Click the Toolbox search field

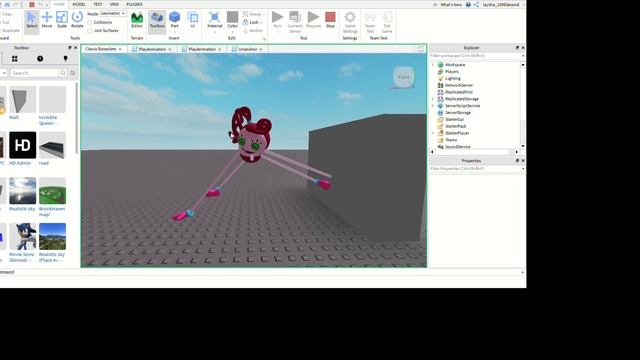[34, 73]
